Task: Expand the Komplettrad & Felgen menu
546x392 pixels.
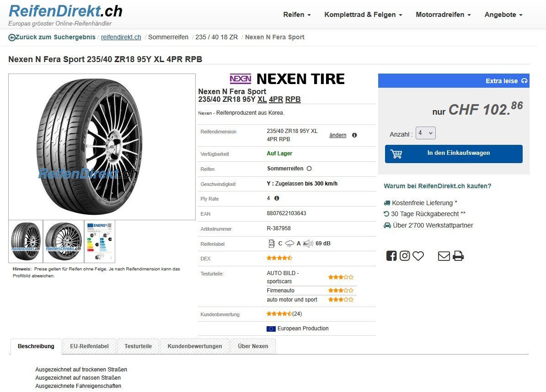Action: click(363, 15)
